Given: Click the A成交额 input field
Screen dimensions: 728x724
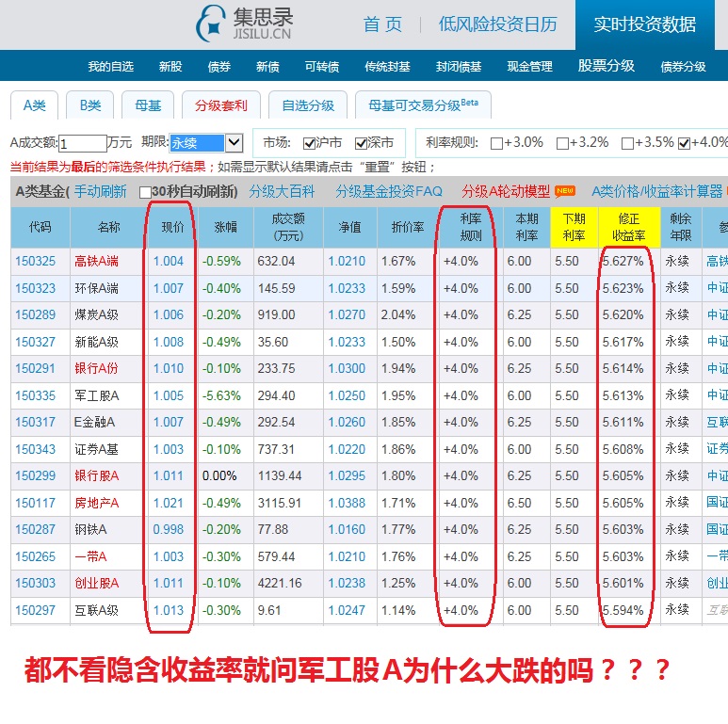Looking at the screenshot, I should click(83, 143).
